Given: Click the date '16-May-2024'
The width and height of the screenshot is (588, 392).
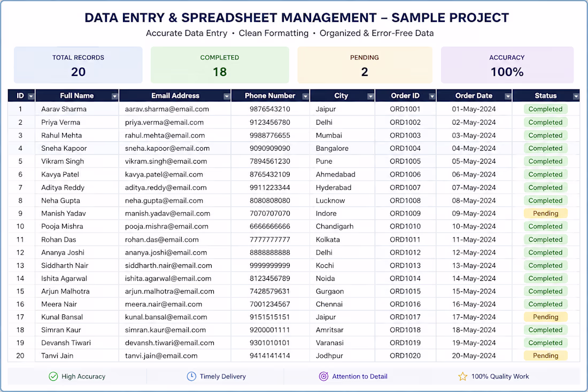Looking at the screenshot, I should point(474,304).
